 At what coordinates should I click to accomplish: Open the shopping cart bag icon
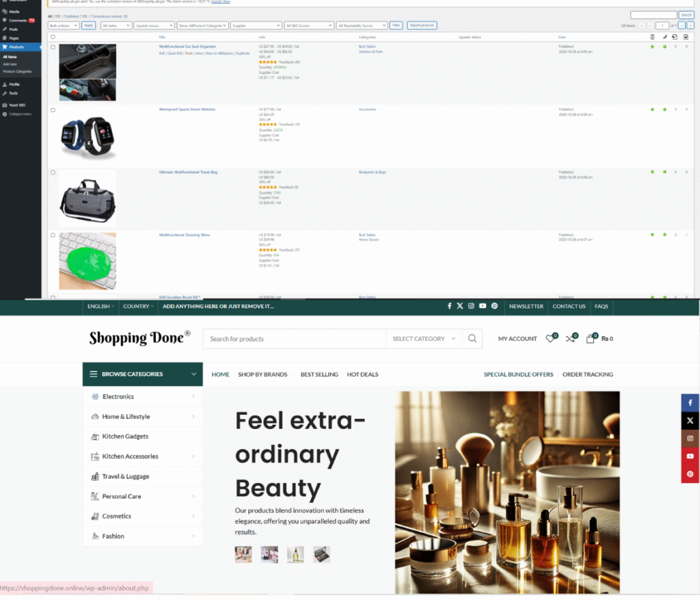pos(590,339)
